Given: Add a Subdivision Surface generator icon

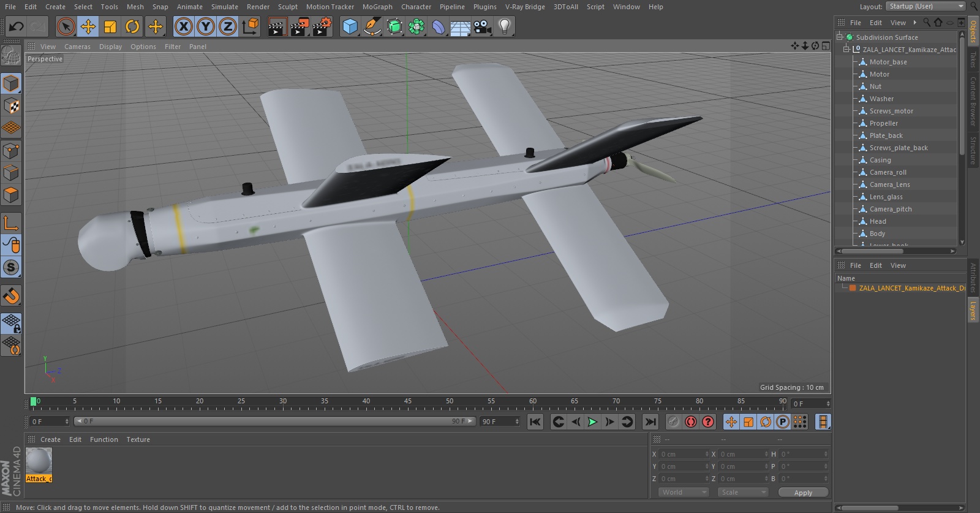Looking at the screenshot, I should pyautogui.click(x=394, y=26).
